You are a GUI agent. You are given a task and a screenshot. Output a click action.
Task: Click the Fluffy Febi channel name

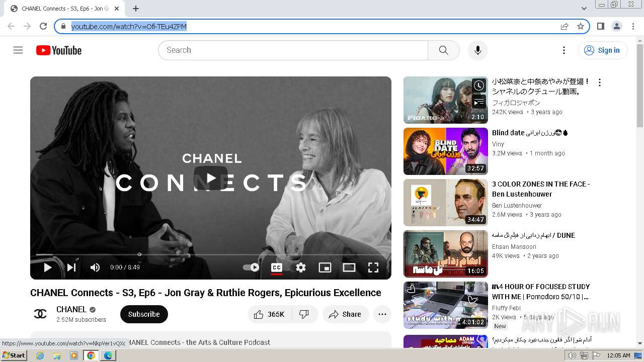(x=506, y=308)
